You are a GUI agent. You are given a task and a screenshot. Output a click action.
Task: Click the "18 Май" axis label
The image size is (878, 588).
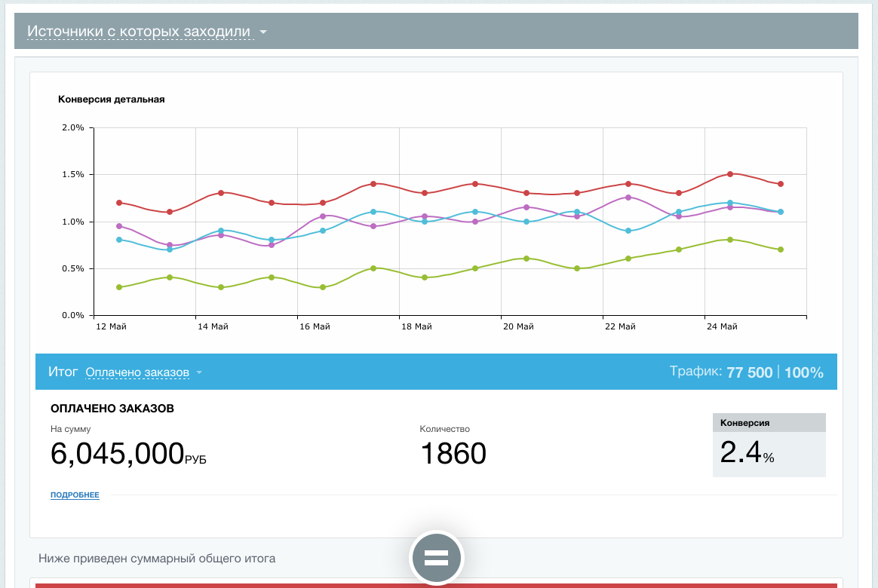pos(416,326)
